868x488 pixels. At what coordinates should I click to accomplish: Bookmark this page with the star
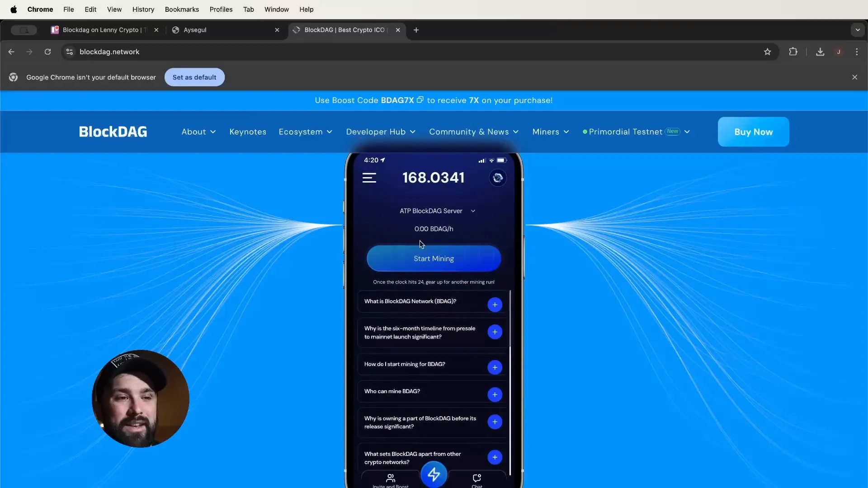coord(767,52)
